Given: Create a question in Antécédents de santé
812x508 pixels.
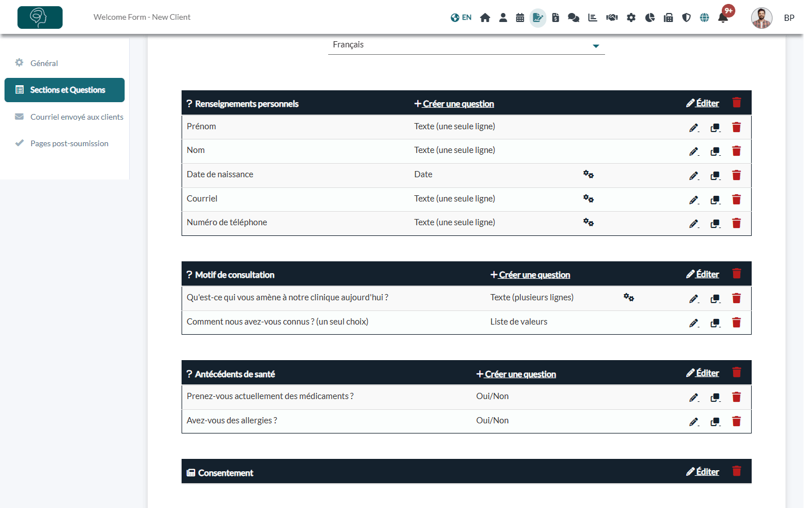Looking at the screenshot, I should pyautogui.click(x=516, y=374).
